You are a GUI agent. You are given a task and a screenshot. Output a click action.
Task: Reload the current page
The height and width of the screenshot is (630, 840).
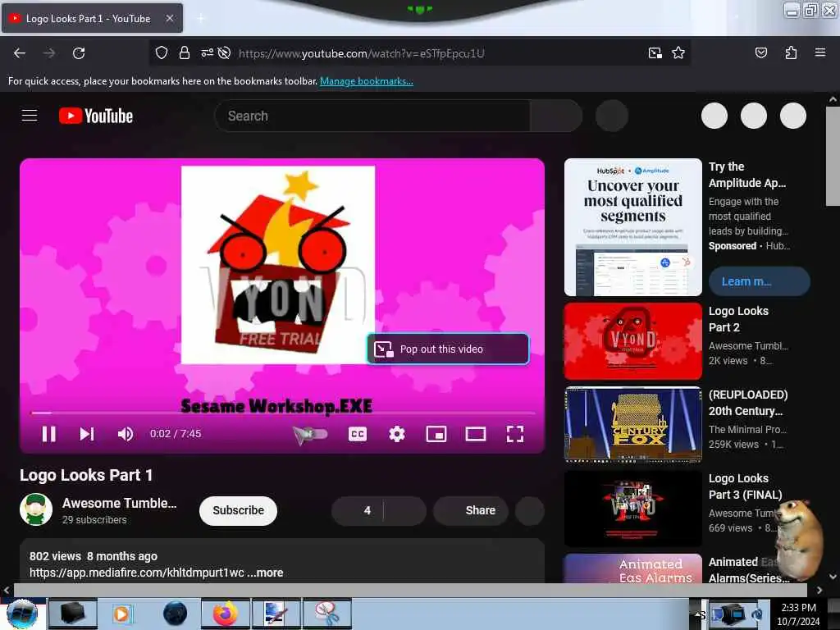pos(79,53)
